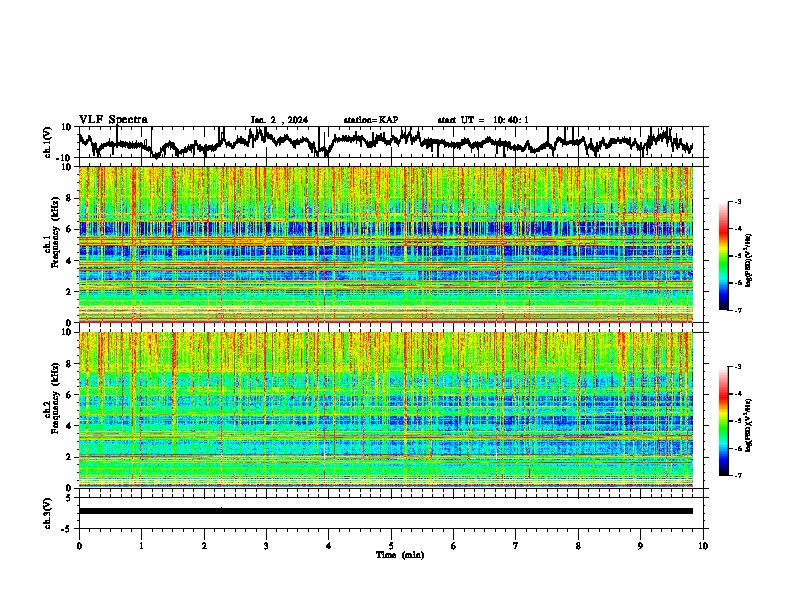Click the "station=KAP" header label

[x=371, y=120]
